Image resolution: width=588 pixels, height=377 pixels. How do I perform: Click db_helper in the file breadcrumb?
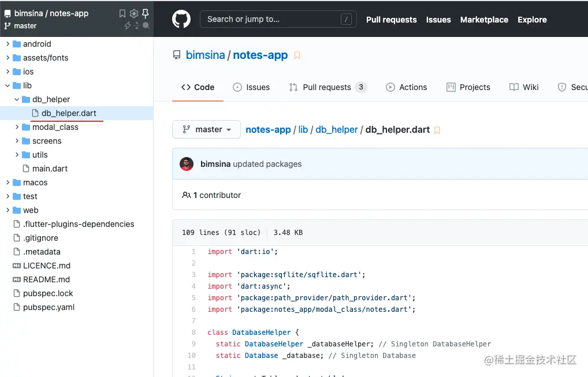336,130
